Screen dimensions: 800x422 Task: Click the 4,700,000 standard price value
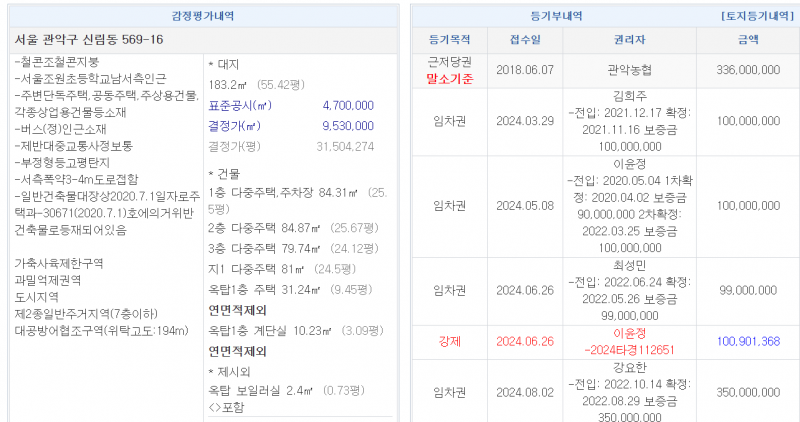tap(348, 105)
